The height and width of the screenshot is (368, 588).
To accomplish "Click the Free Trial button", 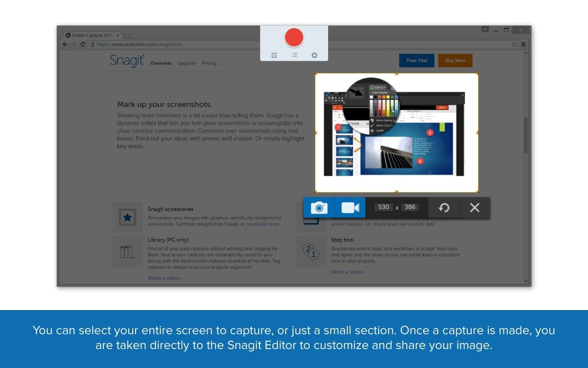I will point(416,60).
